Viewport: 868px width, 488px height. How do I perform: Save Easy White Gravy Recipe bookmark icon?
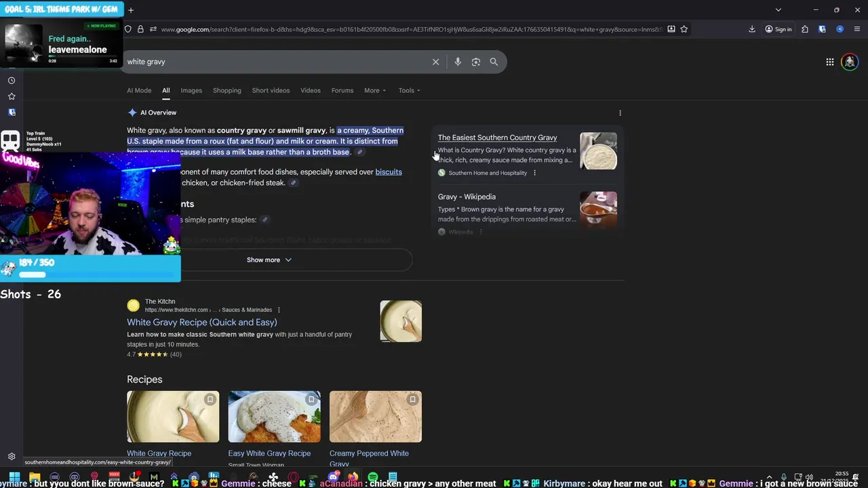(x=311, y=400)
